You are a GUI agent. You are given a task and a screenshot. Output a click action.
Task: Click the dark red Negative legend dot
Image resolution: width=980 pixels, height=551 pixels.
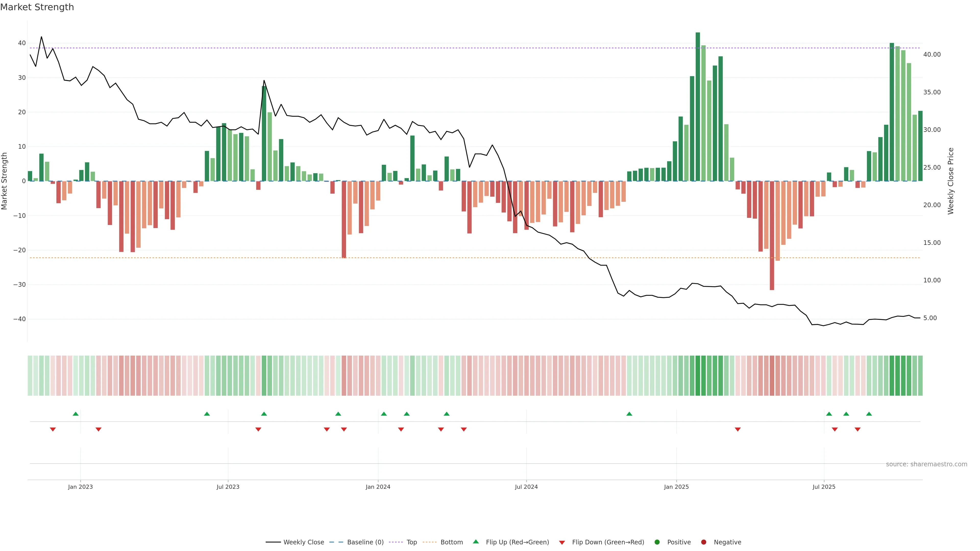point(703,542)
